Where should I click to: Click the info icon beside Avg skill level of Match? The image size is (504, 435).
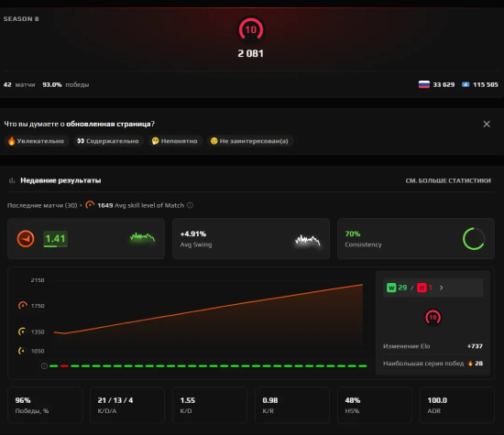coord(190,205)
